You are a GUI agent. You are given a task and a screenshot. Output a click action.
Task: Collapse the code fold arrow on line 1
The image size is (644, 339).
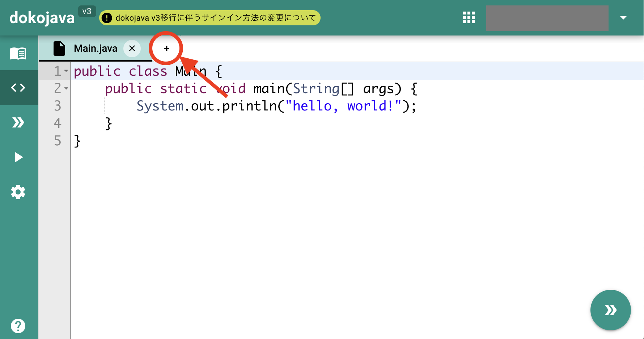click(x=66, y=71)
